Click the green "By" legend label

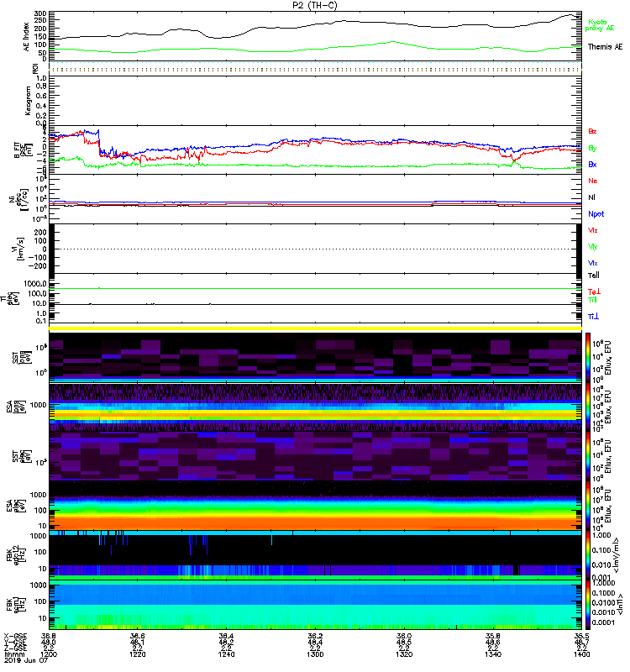[592, 149]
